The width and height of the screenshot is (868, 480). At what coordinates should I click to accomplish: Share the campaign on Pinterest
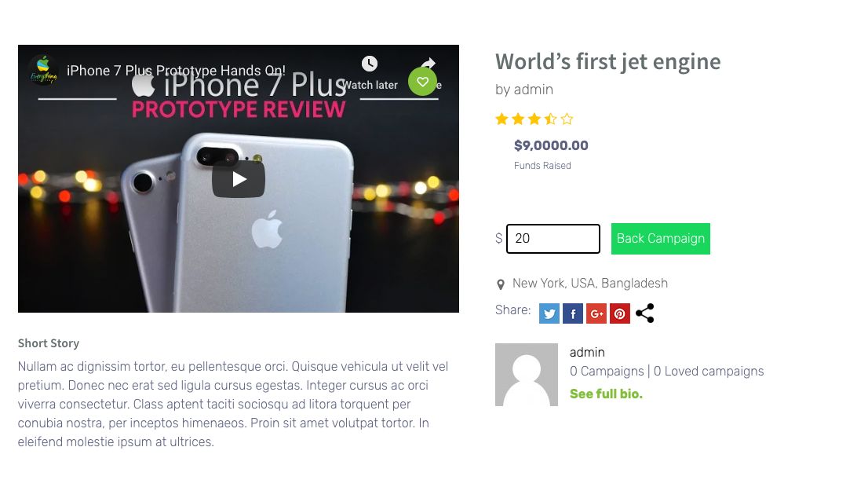click(x=620, y=313)
